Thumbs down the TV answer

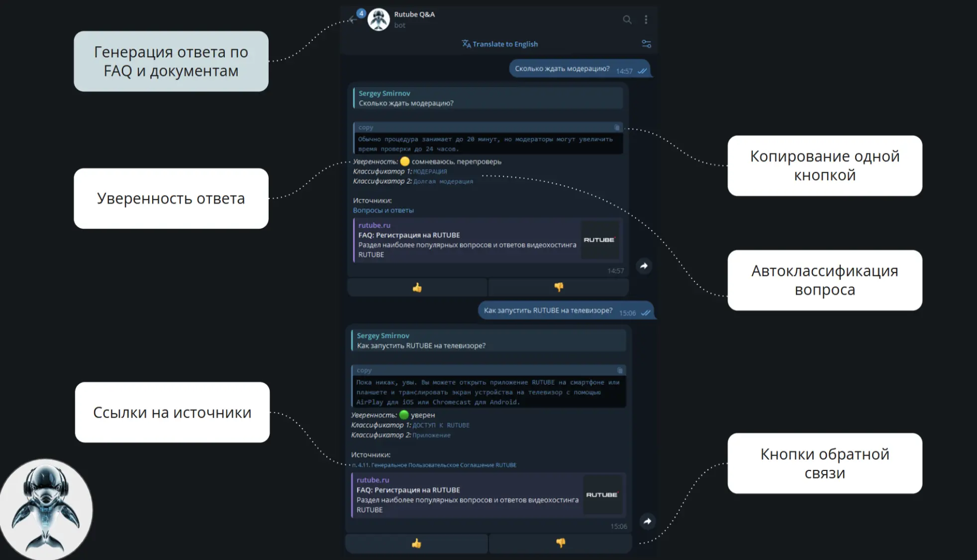pos(561,544)
